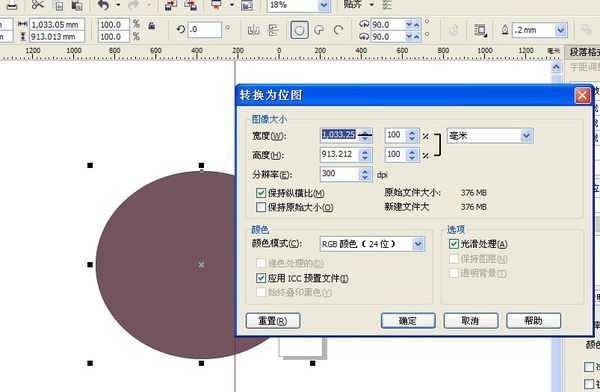Click the rotation angle icon
The width and height of the screenshot is (600, 392).
(x=181, y=29)
